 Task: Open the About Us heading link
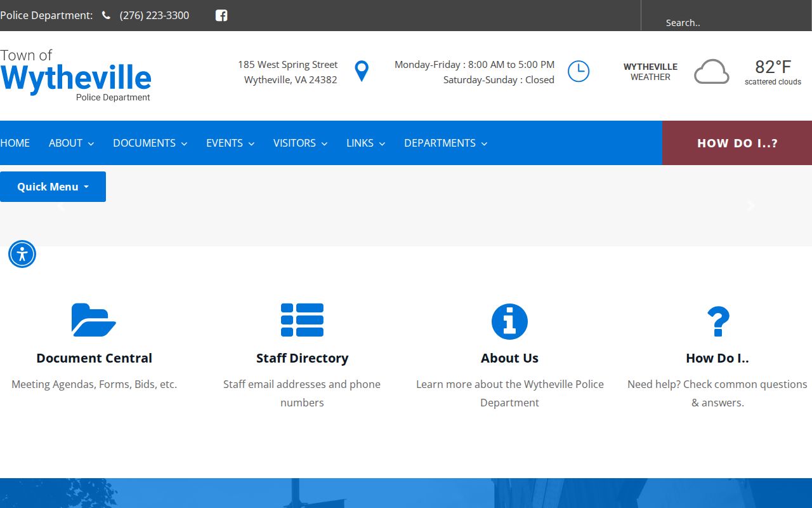pyautogui.click(x=509, y=358)
